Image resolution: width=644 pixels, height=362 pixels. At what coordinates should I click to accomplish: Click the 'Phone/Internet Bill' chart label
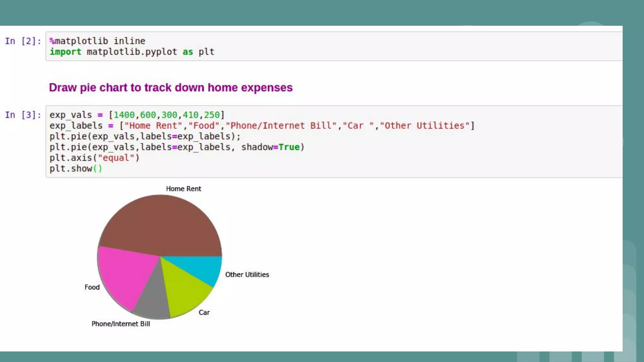tap(121, 324)
